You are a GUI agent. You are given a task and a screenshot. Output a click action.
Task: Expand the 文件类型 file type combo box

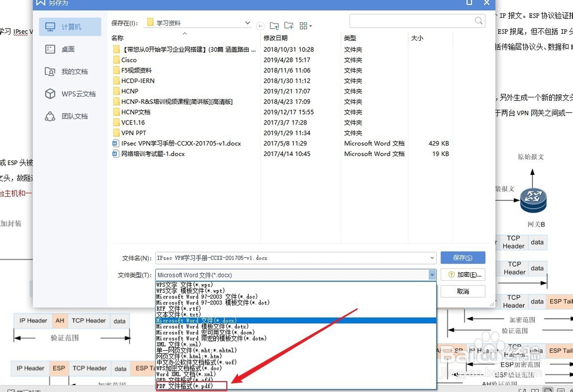433,275
